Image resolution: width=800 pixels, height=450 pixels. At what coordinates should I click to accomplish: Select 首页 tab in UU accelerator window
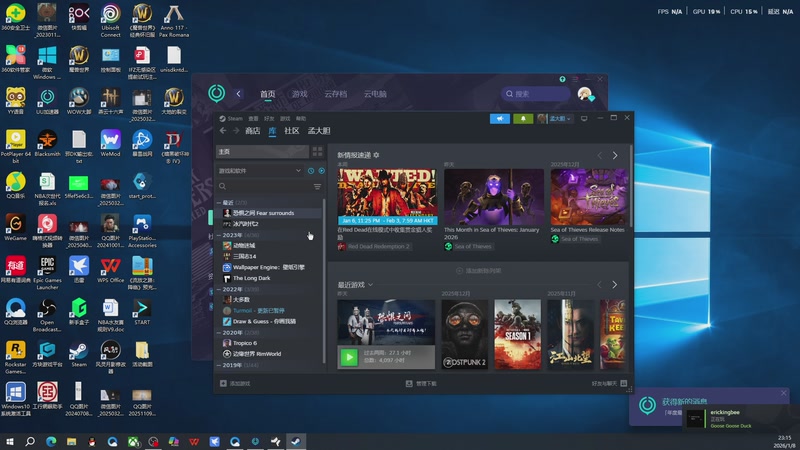[x=267, y=94]
